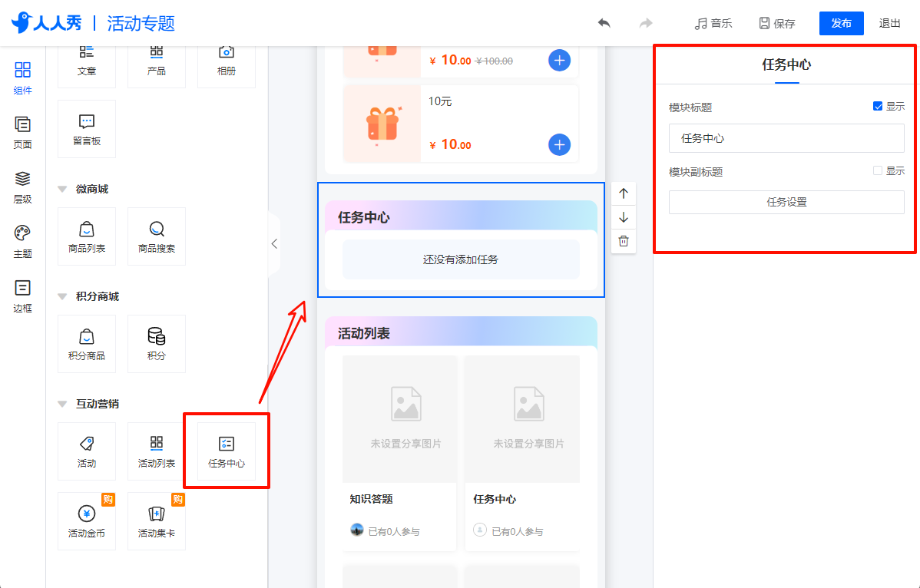Screen dimensions: 920x588
Task: Add the 商品搜索 component
Action: point(157,236)
